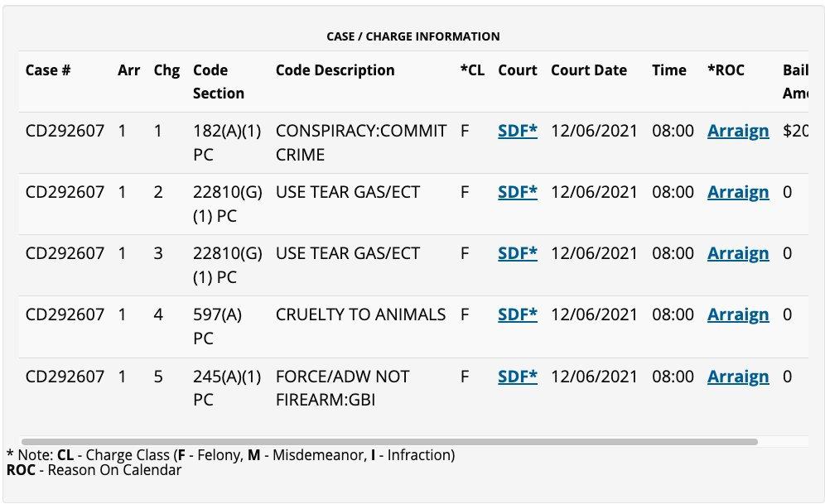Viewport: 825px width, 504px height.
Task: Open SDF* court link for charge 1
Action: [x=517, y=131]
